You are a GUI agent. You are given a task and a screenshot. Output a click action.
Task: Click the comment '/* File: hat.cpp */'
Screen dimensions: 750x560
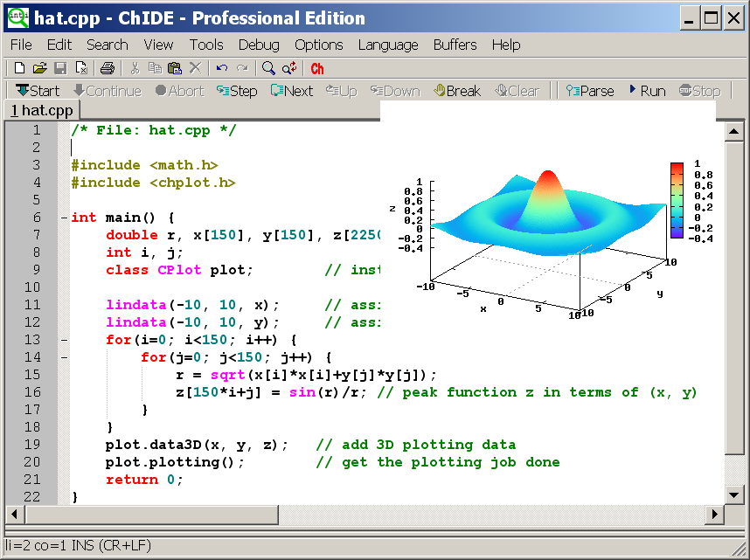(154, 130)
